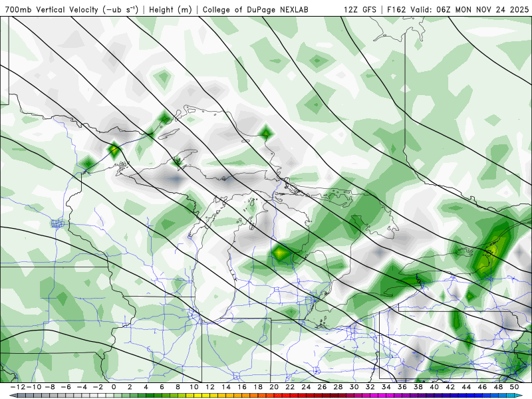Click the 20 value on the color scale
The width and height of the screenshot is (532, 399).
tap(274, 387)
